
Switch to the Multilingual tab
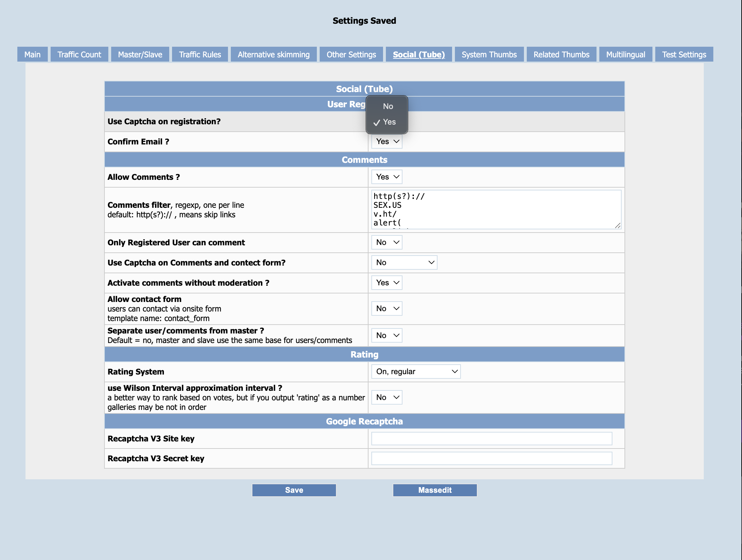[x=626, y=55]
